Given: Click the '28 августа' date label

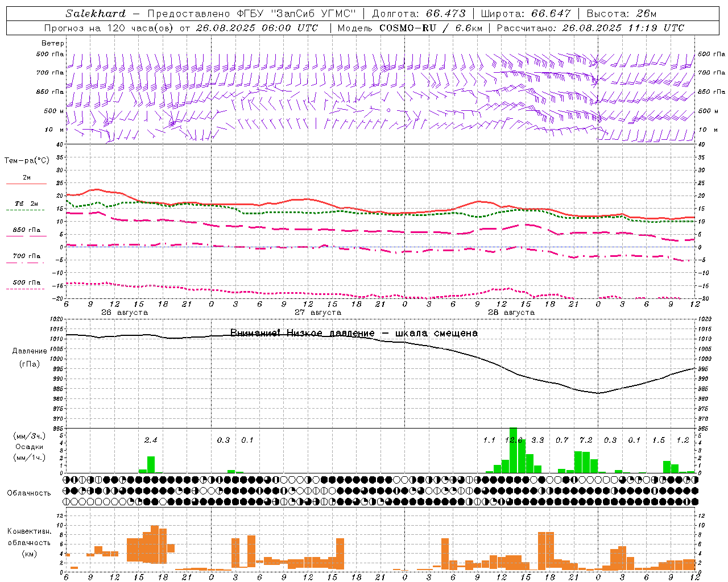Looking at the screenshot, I should (x=511, y=313).
